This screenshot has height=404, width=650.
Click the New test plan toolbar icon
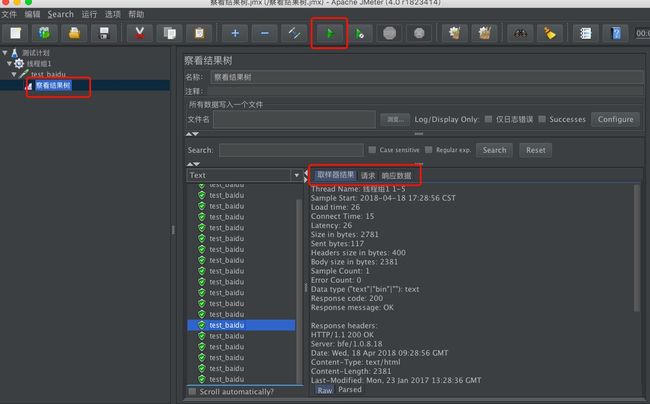(16, 33)
